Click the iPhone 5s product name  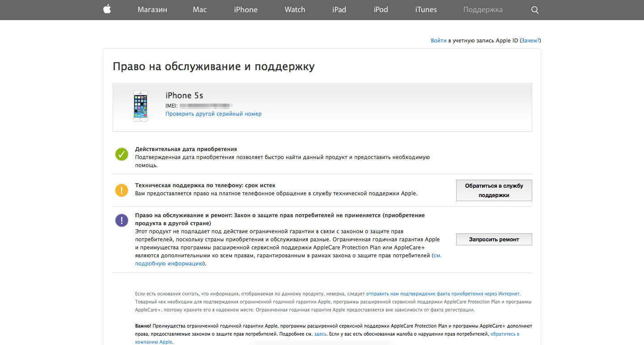click(x=184, y=96)
